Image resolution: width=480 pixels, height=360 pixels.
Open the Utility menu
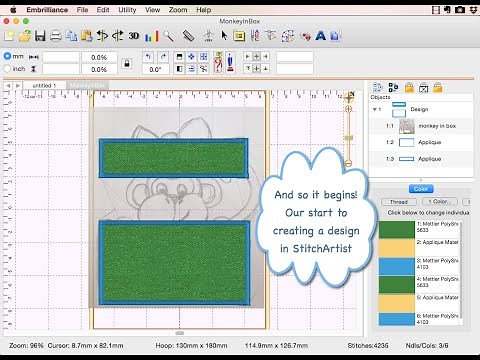pos(127,10)
